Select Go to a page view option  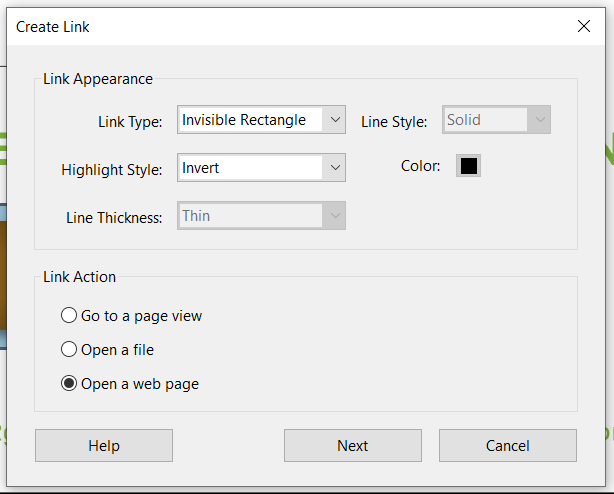[x=69, y=316]
